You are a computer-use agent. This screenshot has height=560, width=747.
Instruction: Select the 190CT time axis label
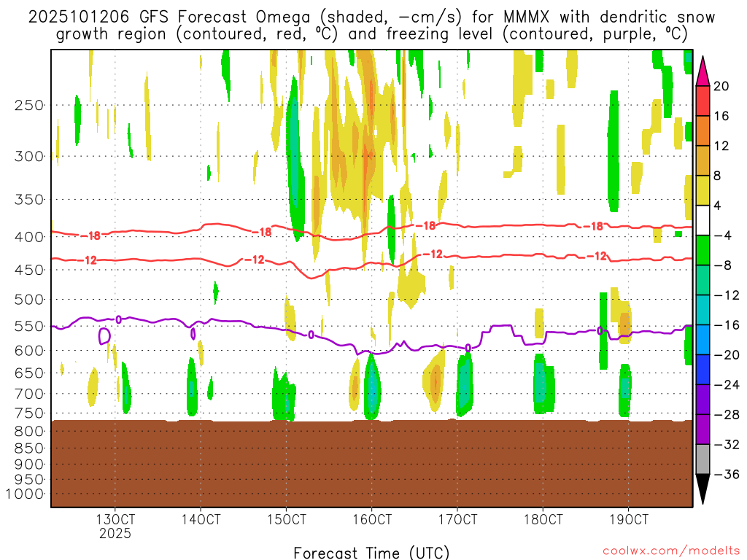(629, 519)
